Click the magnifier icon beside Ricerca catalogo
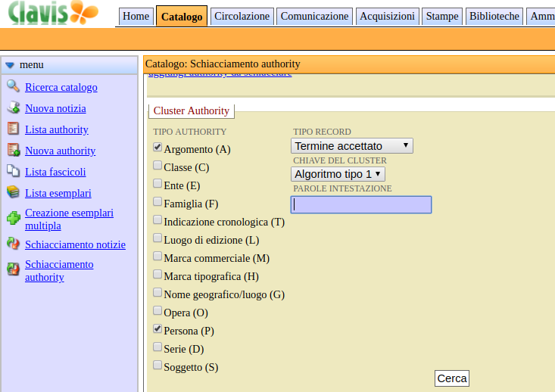Image resolution: width=555 pixels, height=392 pixels. [13, 86]
